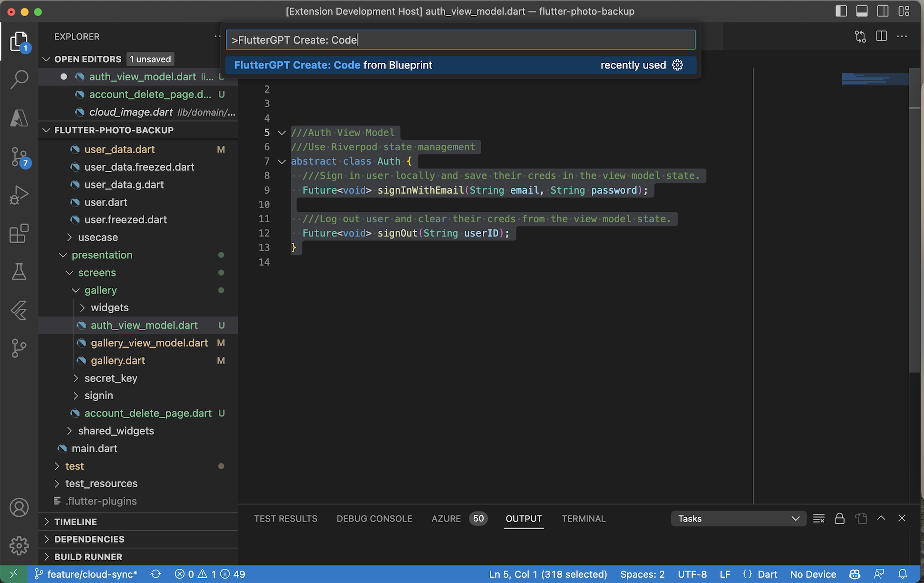This screenshot has height=583, width=924.
Task: Click the Flutter sidebar icon
Action: pos(19,310)
